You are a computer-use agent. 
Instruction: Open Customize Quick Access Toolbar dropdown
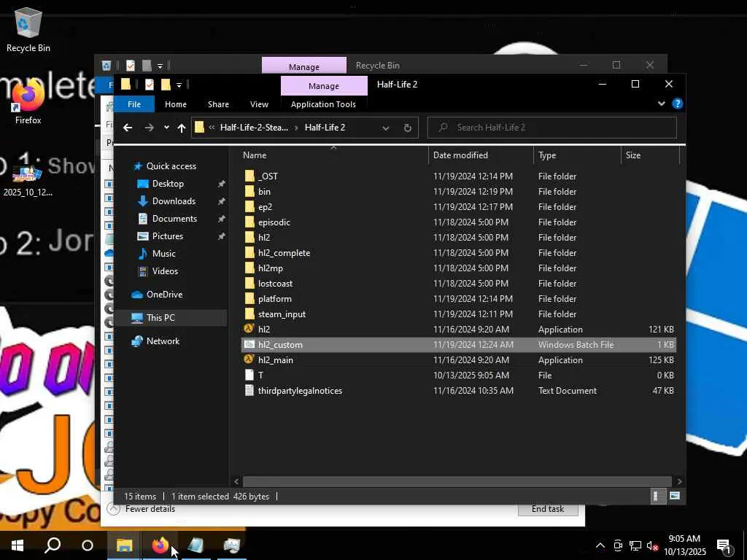(x=179, y=85)
